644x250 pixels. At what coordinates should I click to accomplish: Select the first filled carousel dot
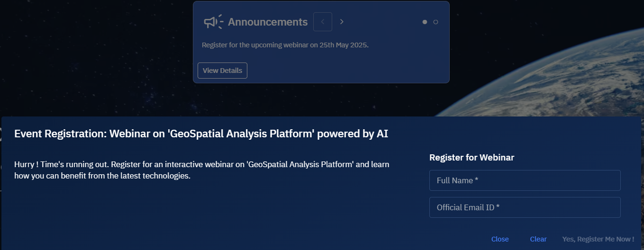coord(425,22)
